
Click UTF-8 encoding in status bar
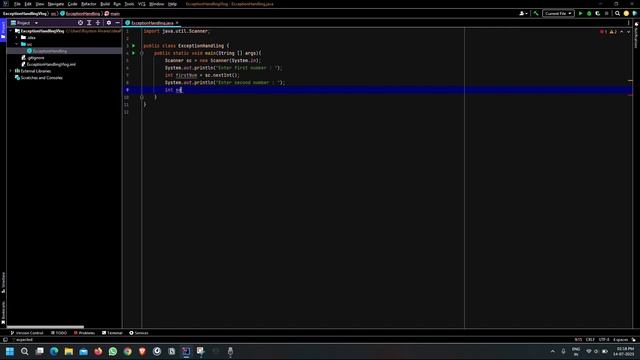604,340
